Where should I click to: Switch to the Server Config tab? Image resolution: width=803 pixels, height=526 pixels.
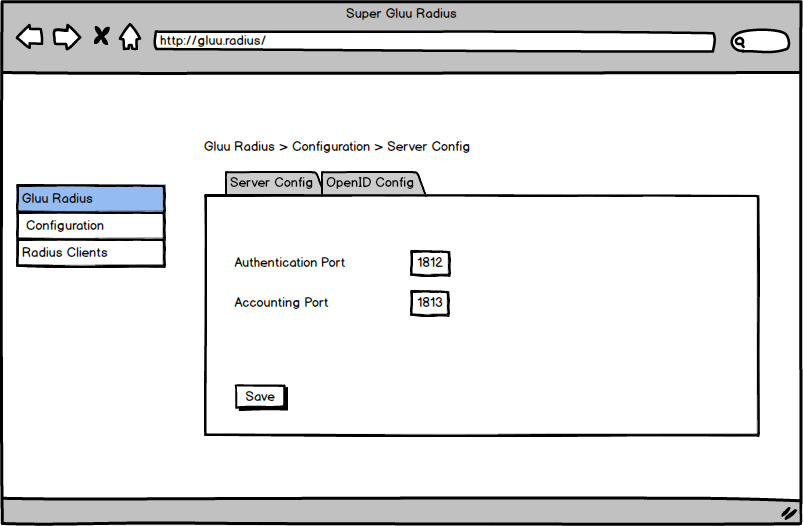[272, 183]
